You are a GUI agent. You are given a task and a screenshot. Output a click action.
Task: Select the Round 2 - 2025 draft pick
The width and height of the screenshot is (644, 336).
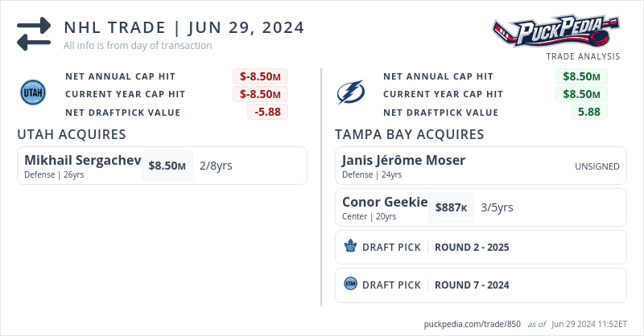click(x=471, y=247)
